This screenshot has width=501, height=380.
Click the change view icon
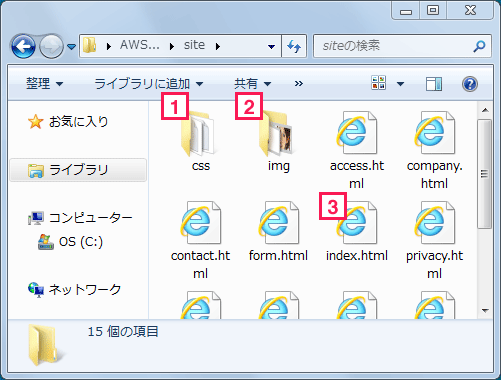379,83
